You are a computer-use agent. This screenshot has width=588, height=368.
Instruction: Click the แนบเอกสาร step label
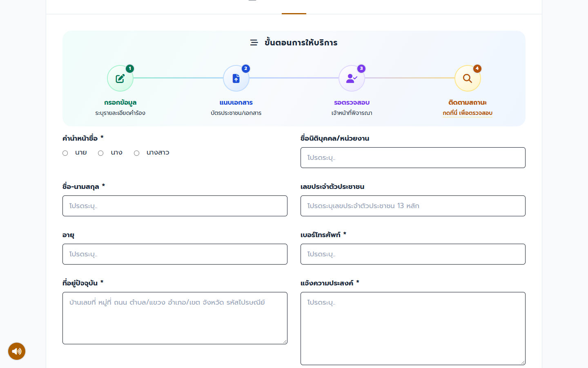coord(236,103)
